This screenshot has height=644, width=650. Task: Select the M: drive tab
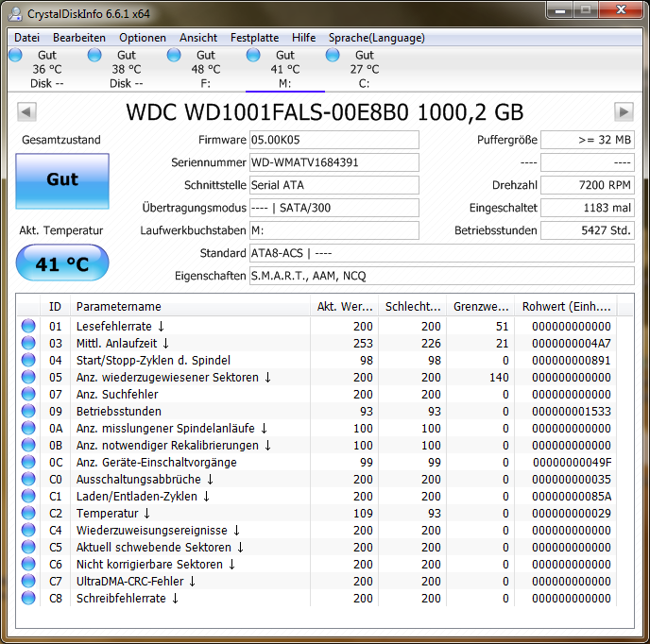pos(284,69)
